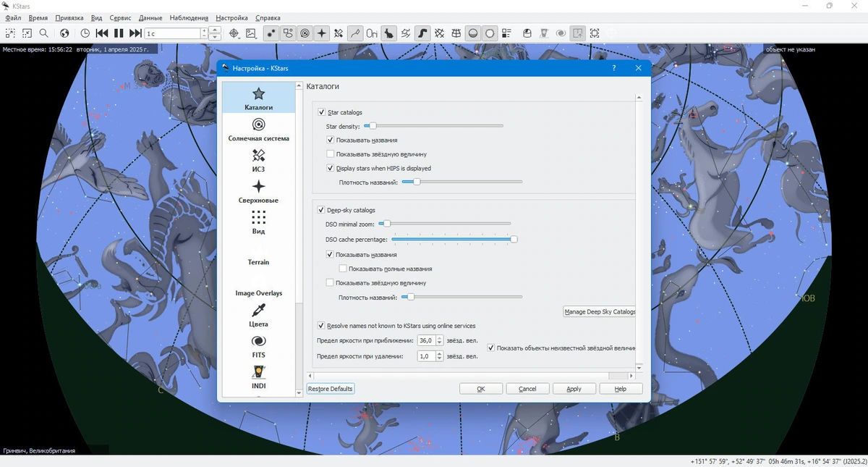The height and width of the screenshot is (467, 868).
Task: Toggle Display stars when HIPS is displayed
Action: tap(331, 168)
